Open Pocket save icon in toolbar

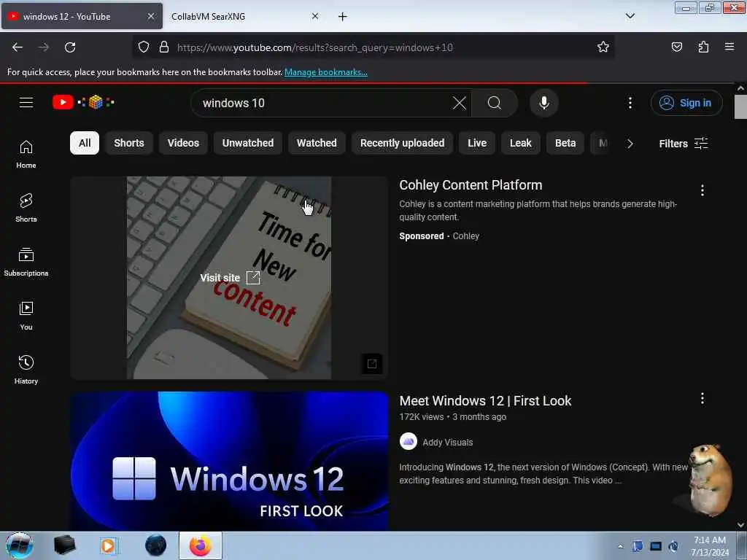[x=676, y=47]
